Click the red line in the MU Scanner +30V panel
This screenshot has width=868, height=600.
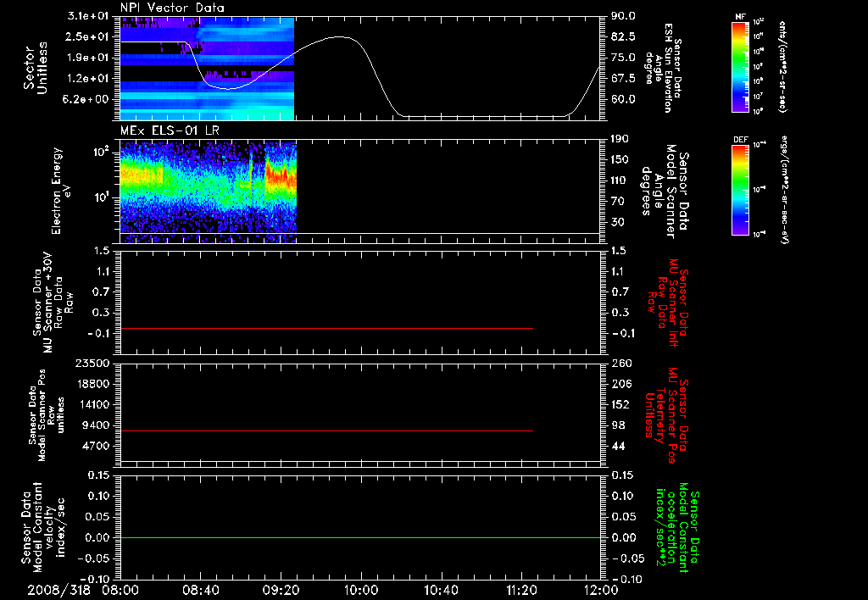point(326,328)
